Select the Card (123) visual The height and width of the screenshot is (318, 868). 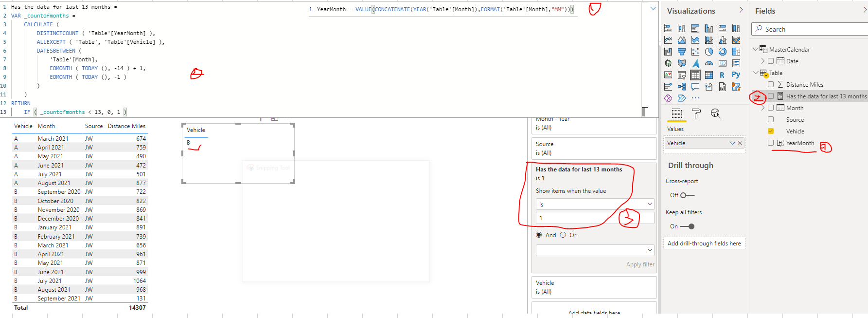(723, 63)
